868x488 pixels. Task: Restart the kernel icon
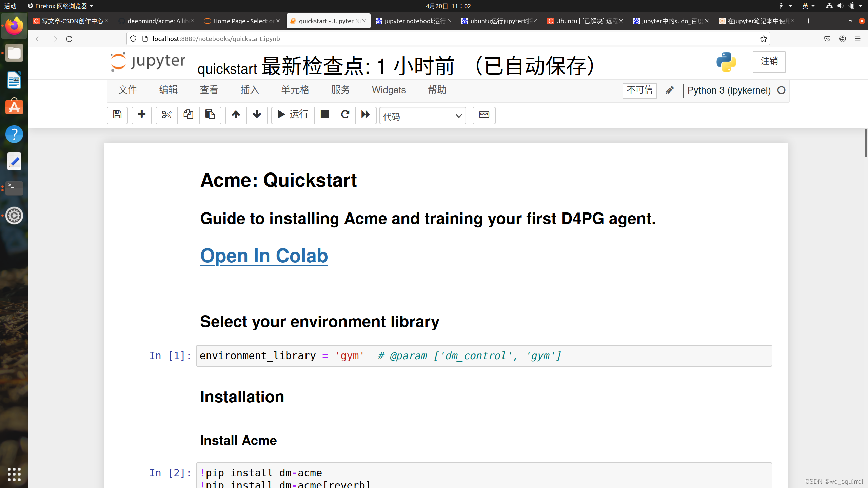tap(345, 115)
